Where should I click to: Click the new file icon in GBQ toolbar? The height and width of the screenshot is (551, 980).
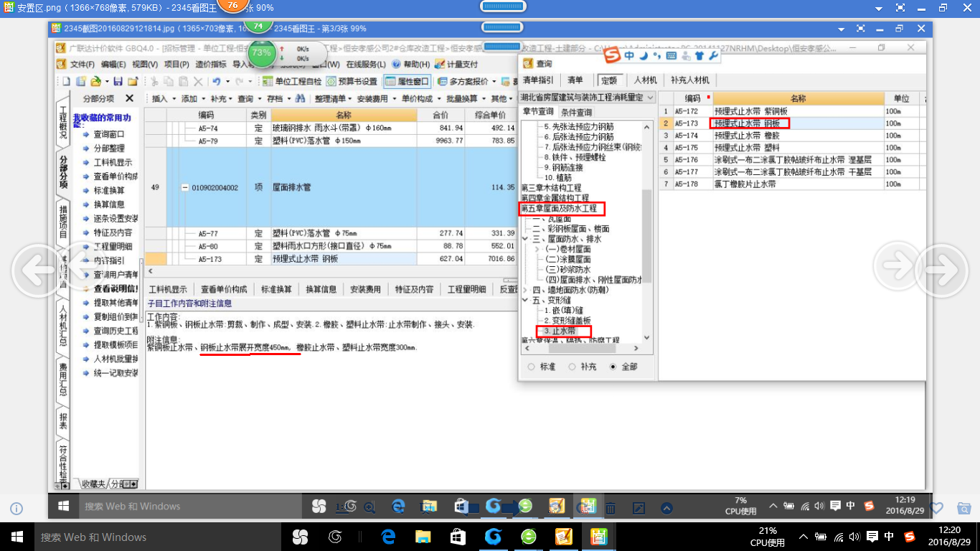click(66, 81)
